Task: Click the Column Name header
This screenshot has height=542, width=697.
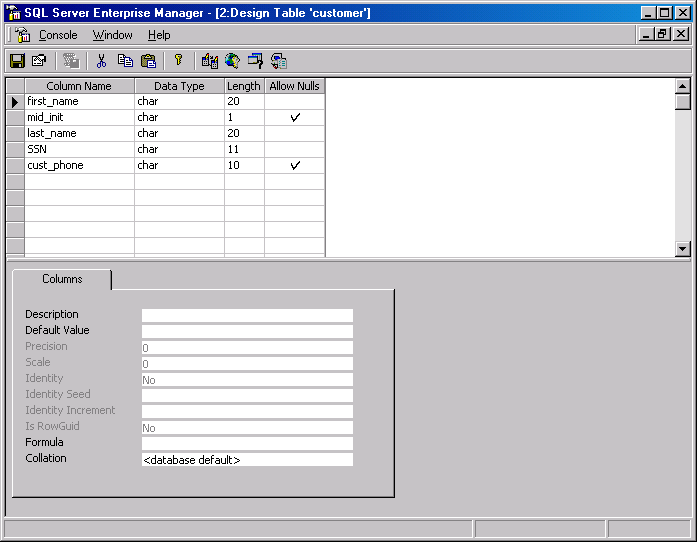Action: pyautogui.click(x=79, y=86)
